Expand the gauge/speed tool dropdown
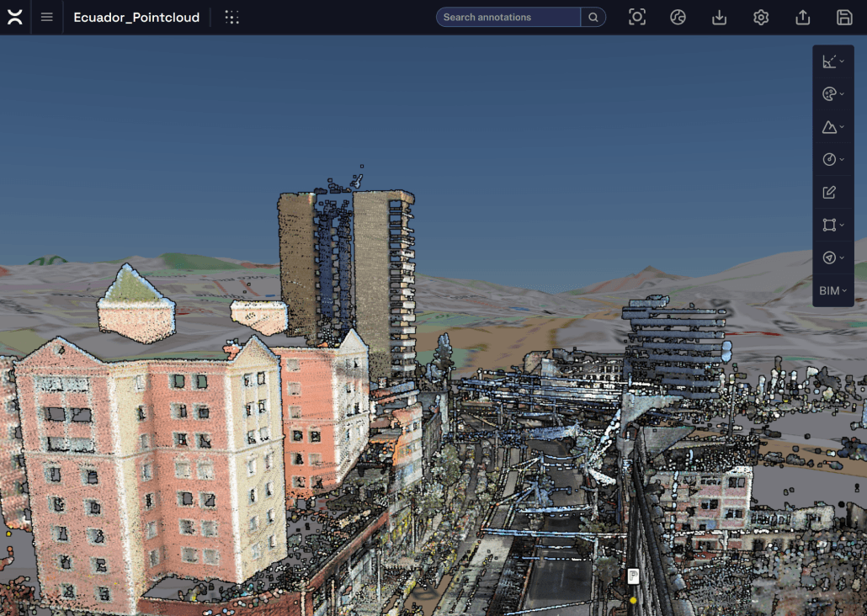The image size is (867, 616). pyautogui.click(x=832, y=160)
